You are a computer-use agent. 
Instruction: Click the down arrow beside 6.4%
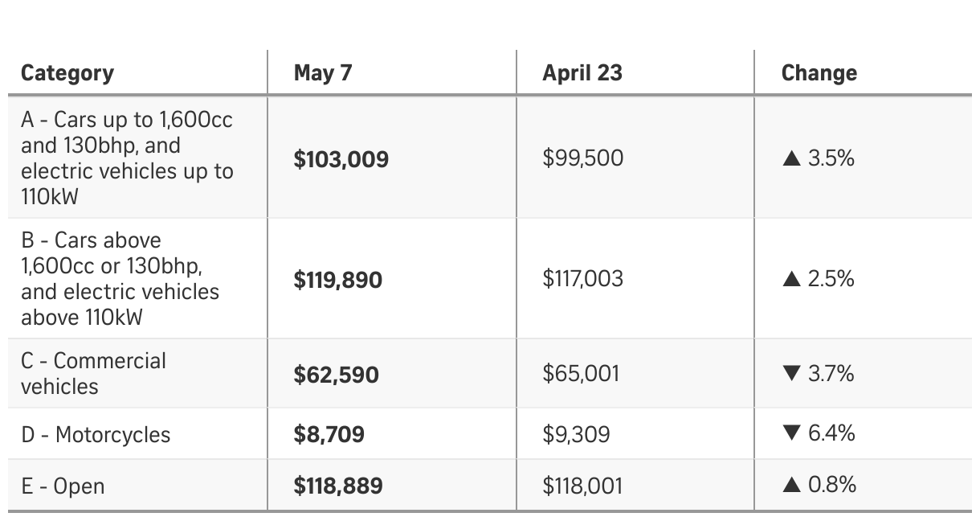click(x=791, y=434)
